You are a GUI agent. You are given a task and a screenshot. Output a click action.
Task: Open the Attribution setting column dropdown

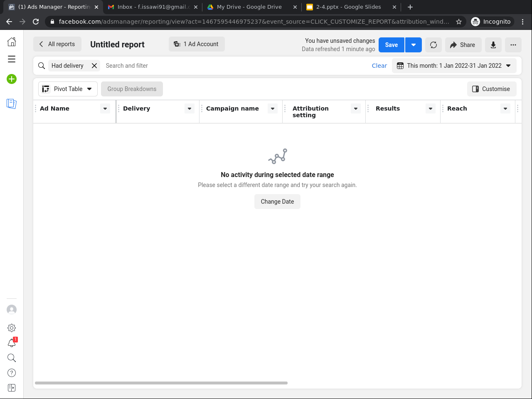click(x=356, y=108)
